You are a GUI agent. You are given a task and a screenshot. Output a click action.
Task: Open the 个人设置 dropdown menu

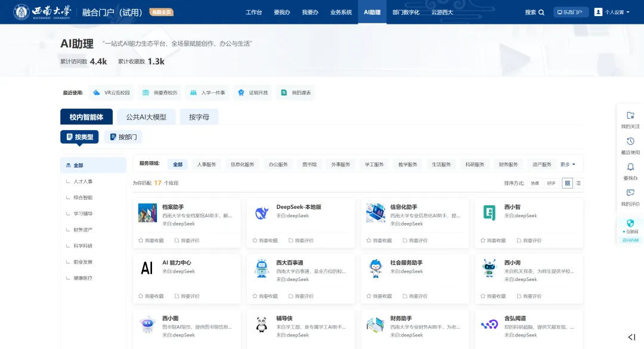tap(612, 12)
